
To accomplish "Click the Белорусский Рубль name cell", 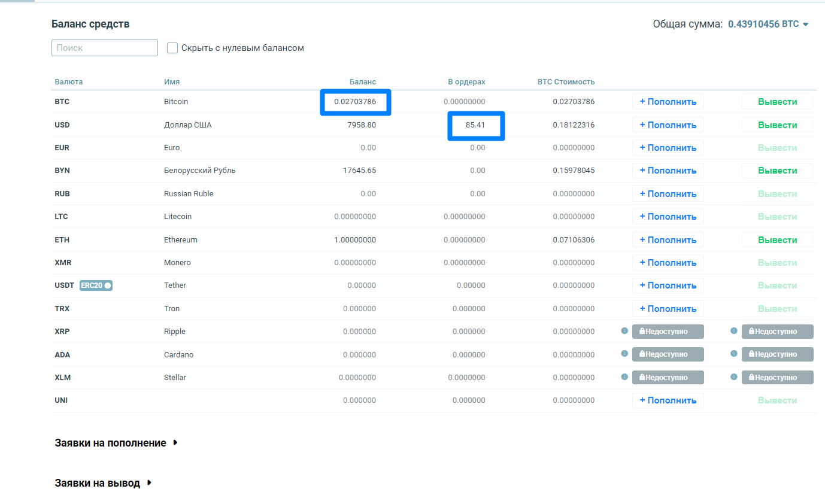I will [x=200, y=171].
